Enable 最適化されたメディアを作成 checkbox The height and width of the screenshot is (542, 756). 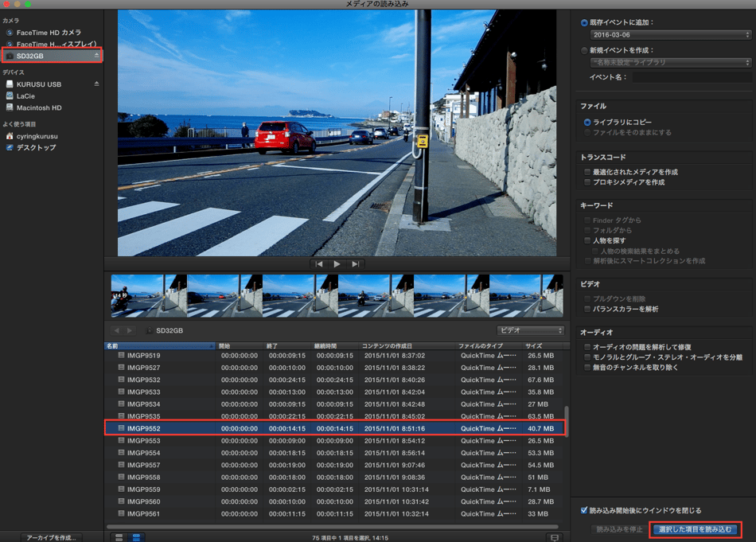587,172
